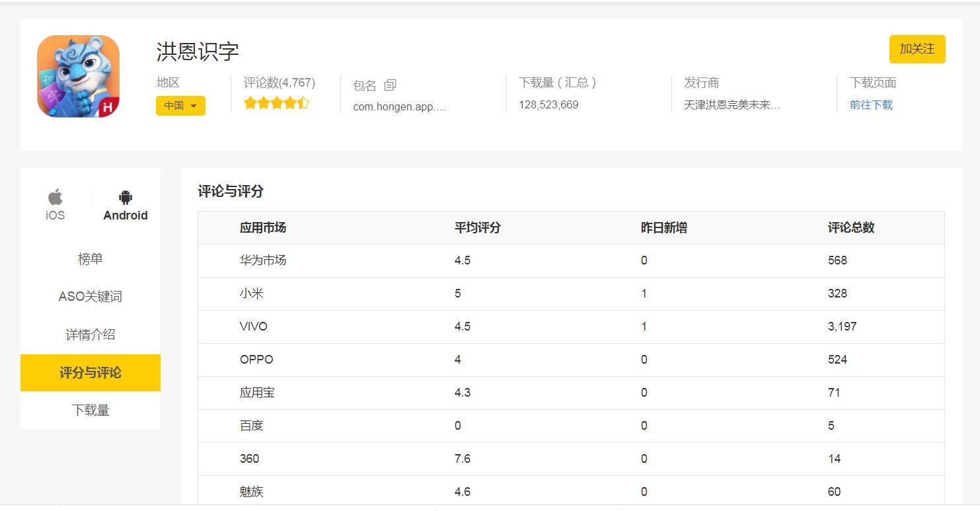Click the OPPO total reviews 524
980x511 pixels.
837,360
